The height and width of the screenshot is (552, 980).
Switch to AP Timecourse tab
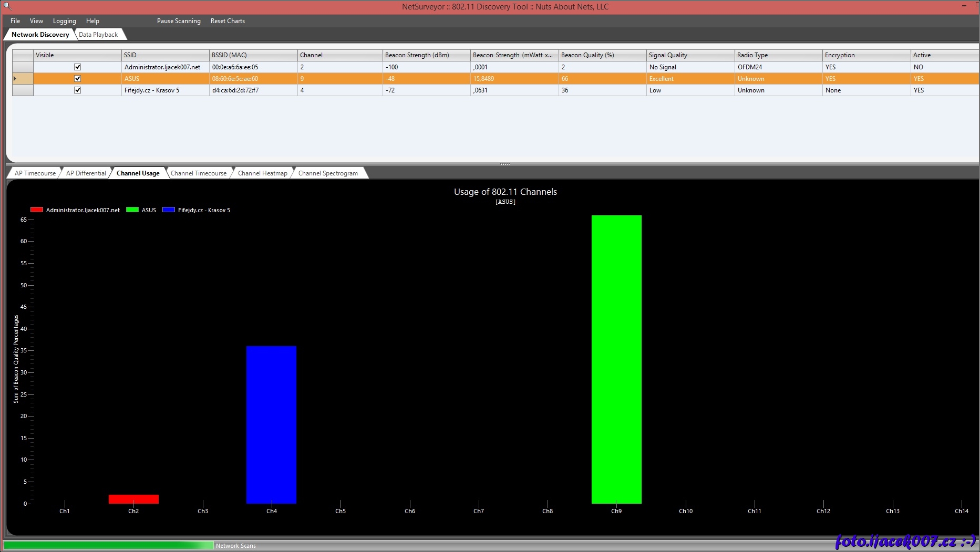click(x=35, y=173)
